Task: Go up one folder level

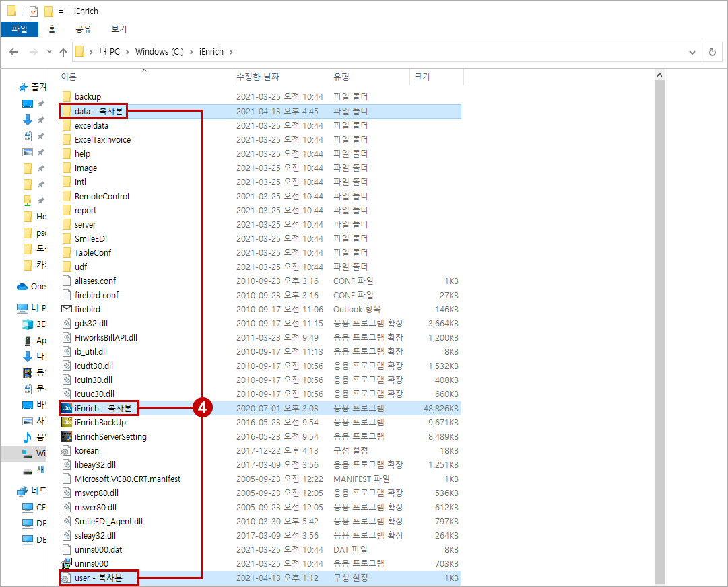Action: point(63,52)
